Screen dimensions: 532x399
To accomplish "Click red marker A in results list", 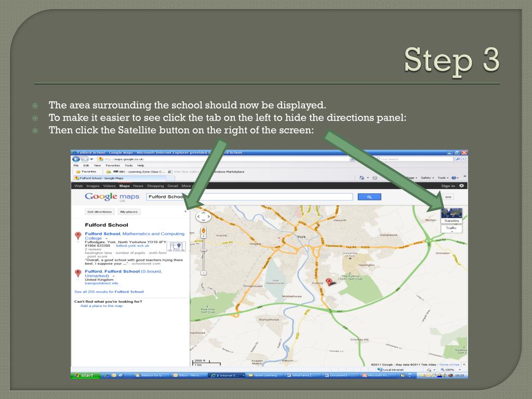I will [78, 235].
